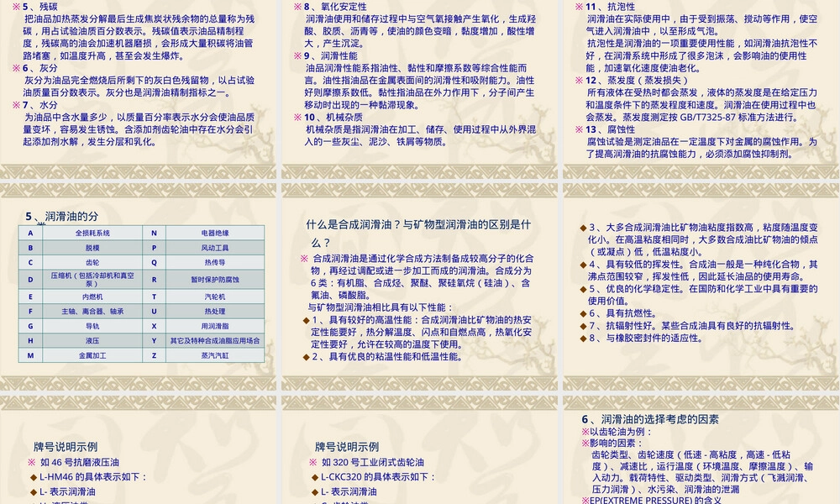Click the heading 11、抗泡性
840x504 pixels.
point(610,7)
